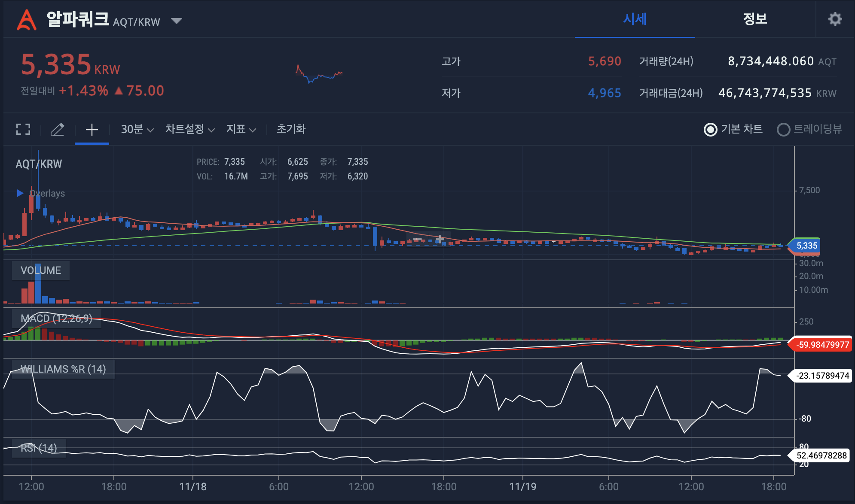Click the 11/19 date timeline marker
Image resolution: width=855 pixels, height=504 pixels.
pos(522,486)
